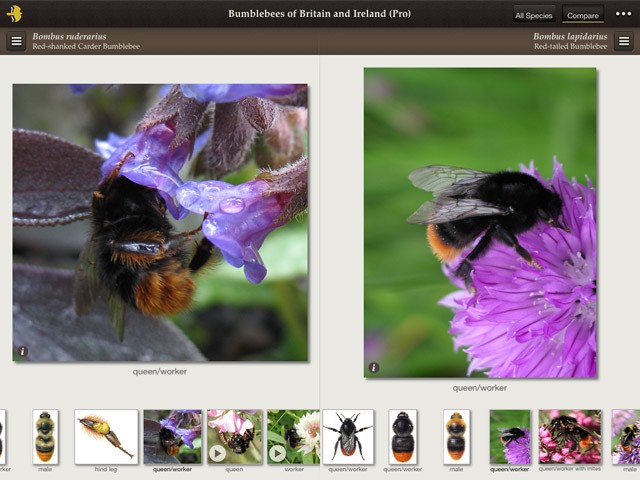The width and height of the screenshot is (640, 480).
Task: Switch to the All Species tab
Action: coord(533,15)
